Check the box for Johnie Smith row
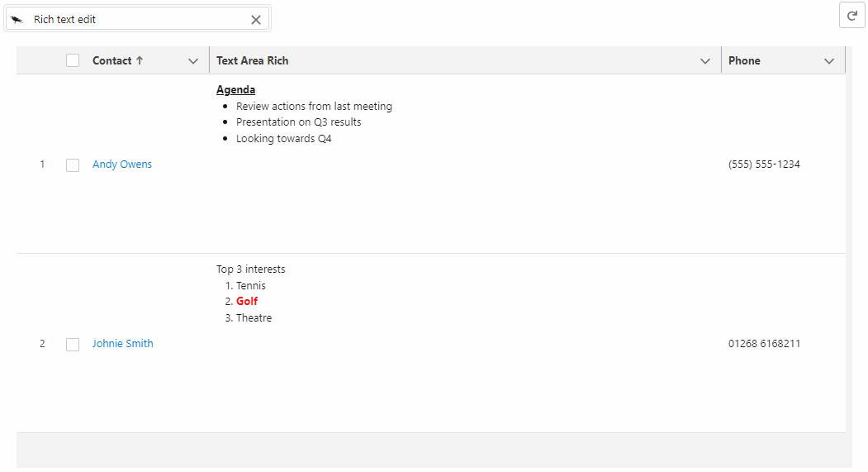This screenshot has width=868, height=472. coord(73,345)
